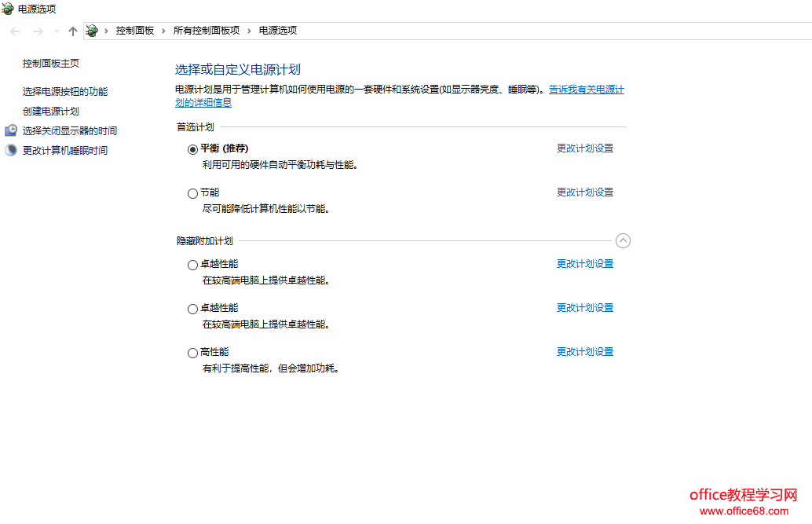Click the Back arrow in navigation bar

[15, 31]
